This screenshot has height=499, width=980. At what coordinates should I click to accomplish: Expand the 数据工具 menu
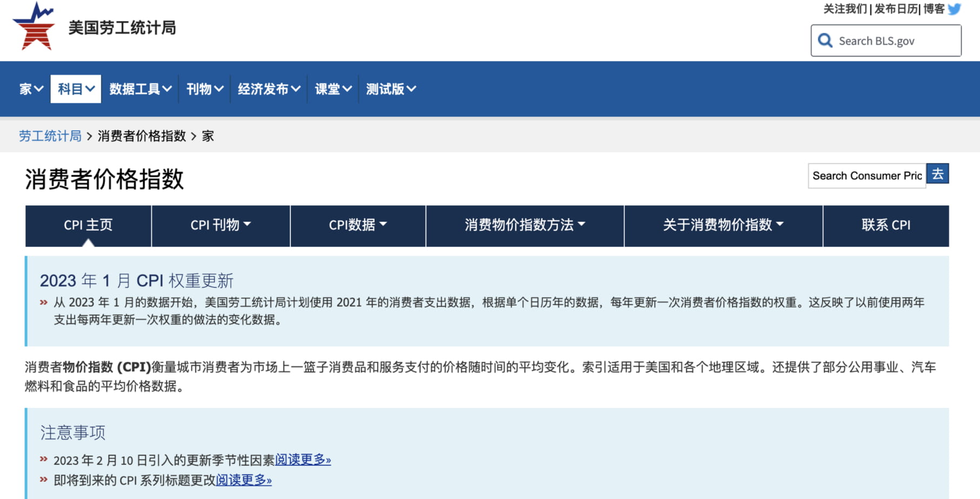click(x=139, y=89)
